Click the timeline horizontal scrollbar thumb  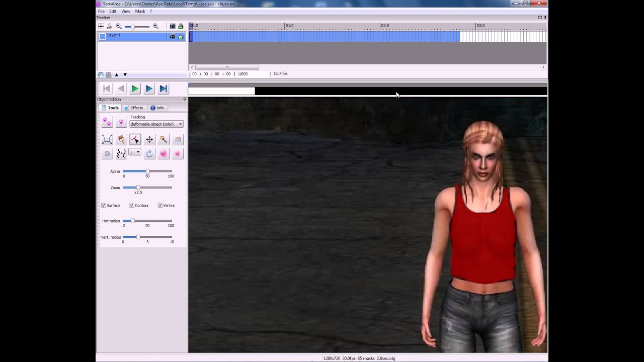(227, 67)
